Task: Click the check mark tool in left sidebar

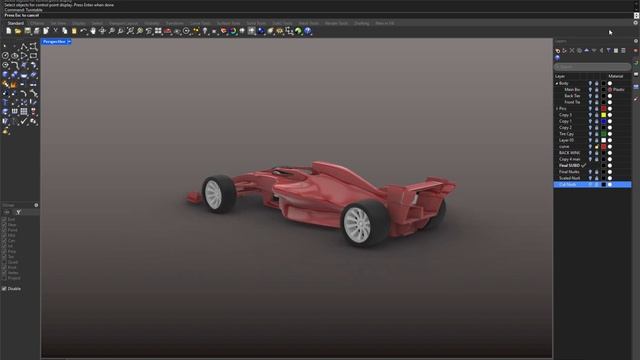Action: click(24, 121)
